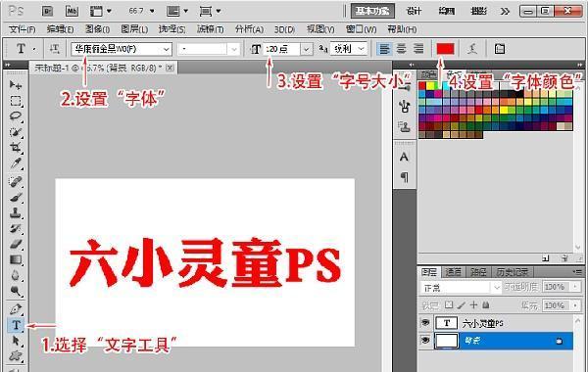Screen dimensions: 588x372
Task: Open the 66.7 zoom level dropdown
Action: [152, 11]
